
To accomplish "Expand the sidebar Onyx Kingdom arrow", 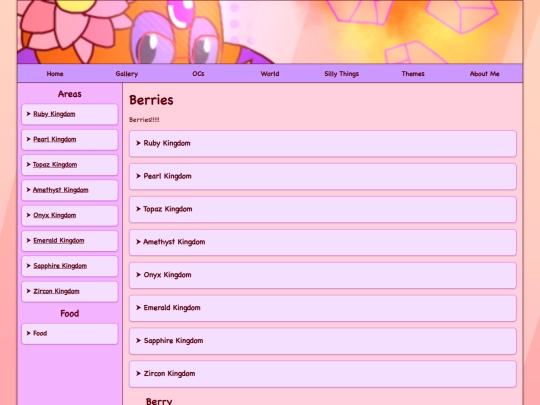I will point(29,215).
